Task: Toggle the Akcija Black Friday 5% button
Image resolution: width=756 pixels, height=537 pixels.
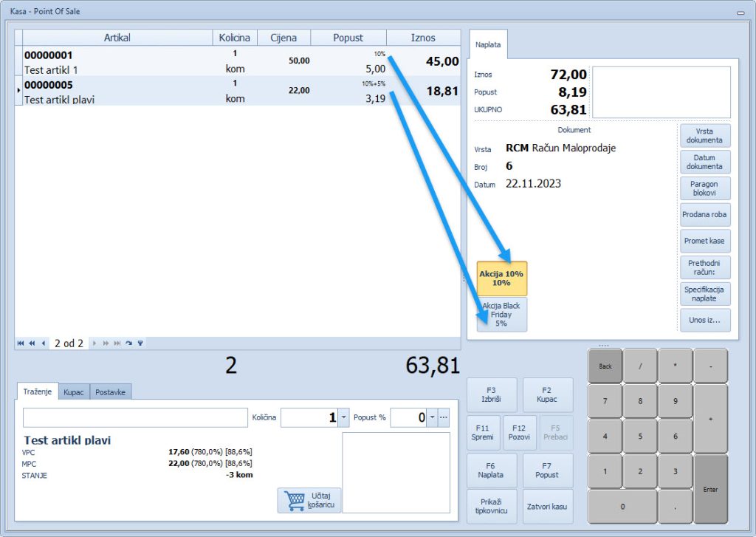Action: pos(502,315)
